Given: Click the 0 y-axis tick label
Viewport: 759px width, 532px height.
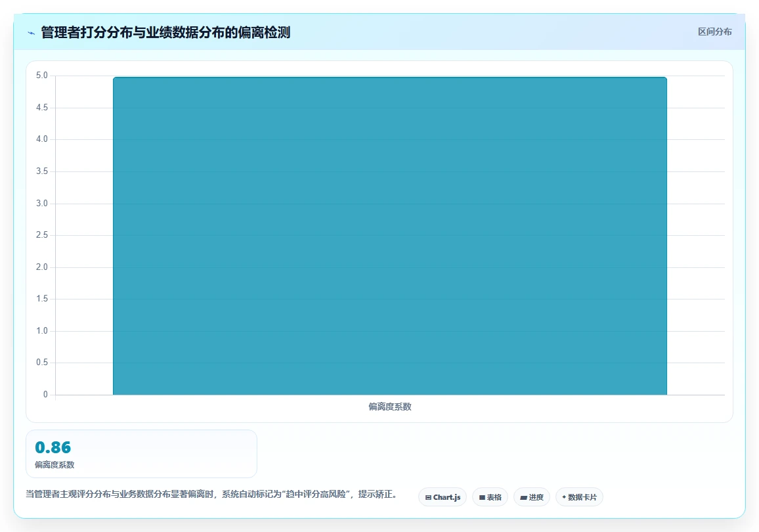Looking at the screenshot, I should coord(45,395).
